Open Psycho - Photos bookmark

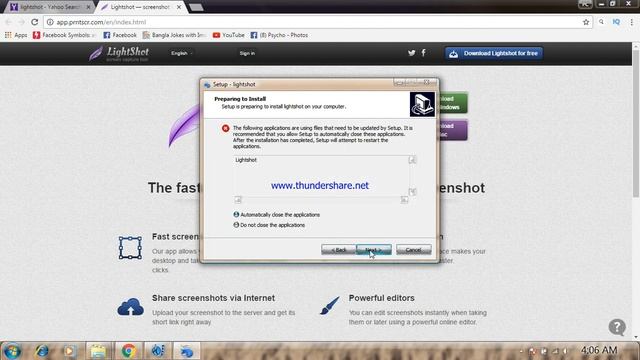[279, 35]
